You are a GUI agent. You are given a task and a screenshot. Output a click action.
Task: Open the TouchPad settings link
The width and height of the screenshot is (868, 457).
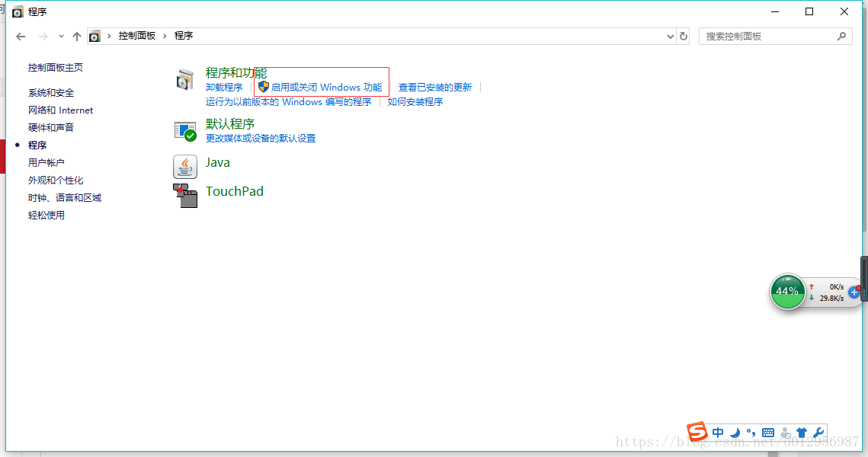pos(235,191)
